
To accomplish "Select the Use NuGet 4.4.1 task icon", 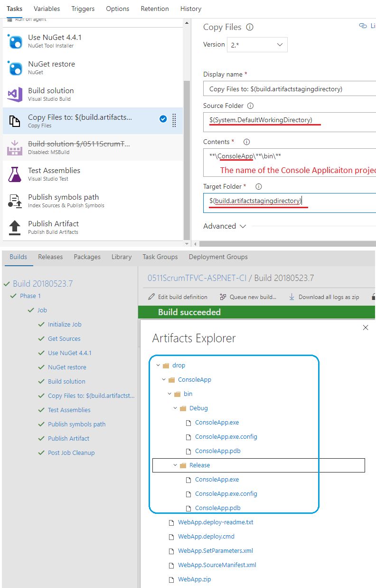I will click(x=15, y=41).
